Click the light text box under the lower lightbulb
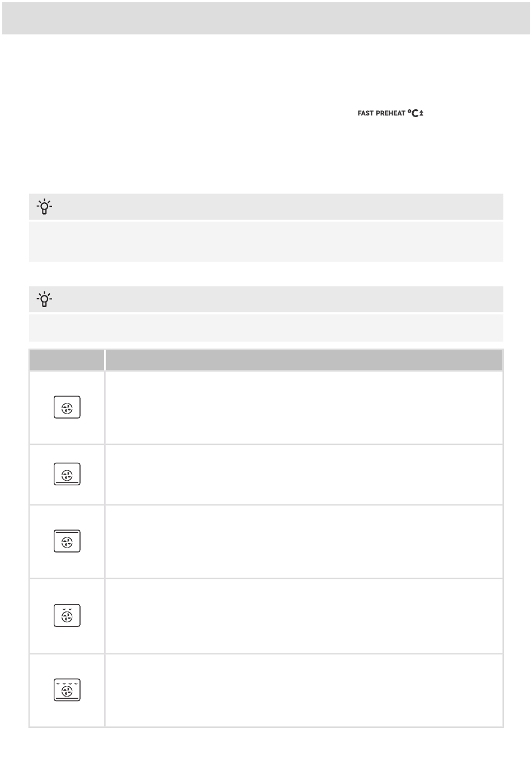Screen dimensions: 532x770 coord(266,328)
